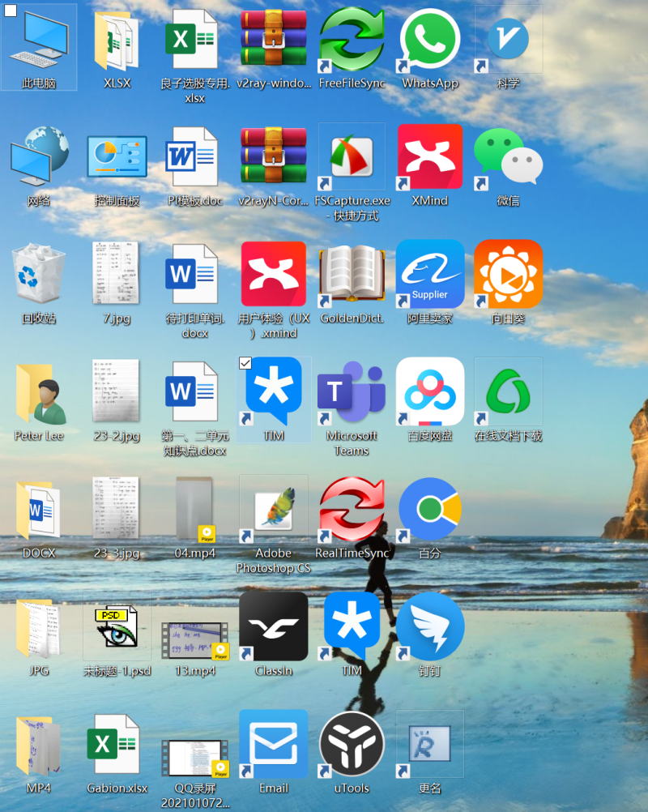Launch the Adobe Photoshop CS shortcut
Image resolution: width=648 pixels, height=812 pixels.
(273, 510)
